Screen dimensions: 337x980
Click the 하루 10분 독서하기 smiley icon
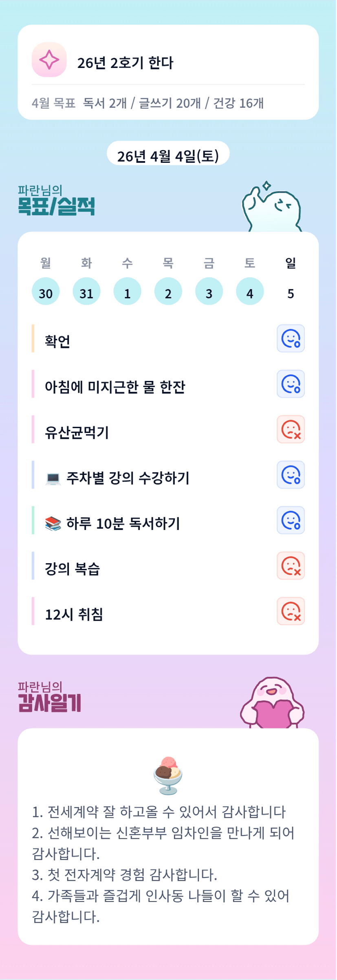coord(291,520)
